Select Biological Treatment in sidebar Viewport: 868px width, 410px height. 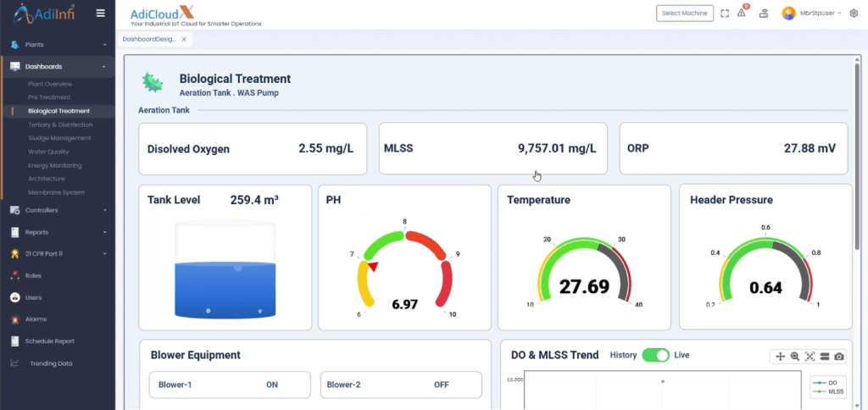58,111
